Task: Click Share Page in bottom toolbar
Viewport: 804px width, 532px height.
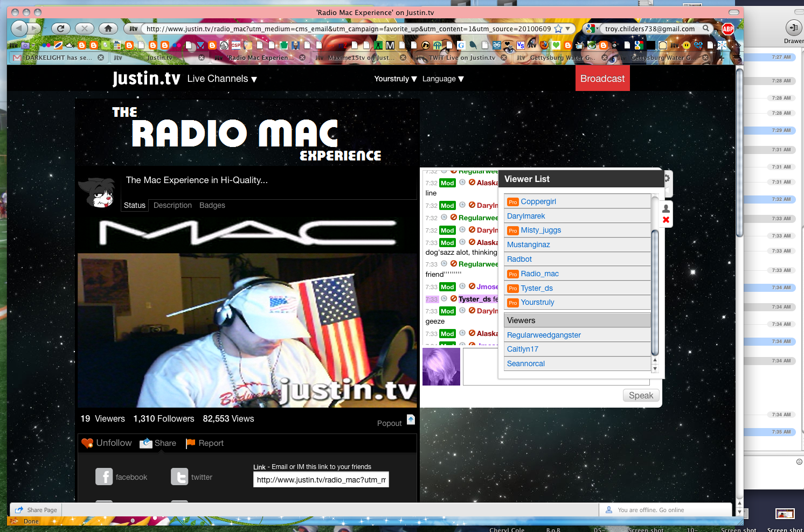Action: pos(36,510)
